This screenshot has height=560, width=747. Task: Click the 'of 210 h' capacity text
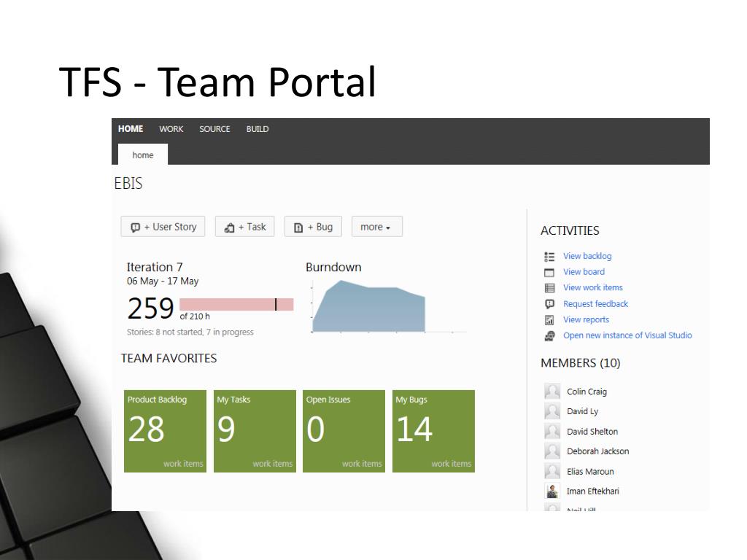(195, 316)
